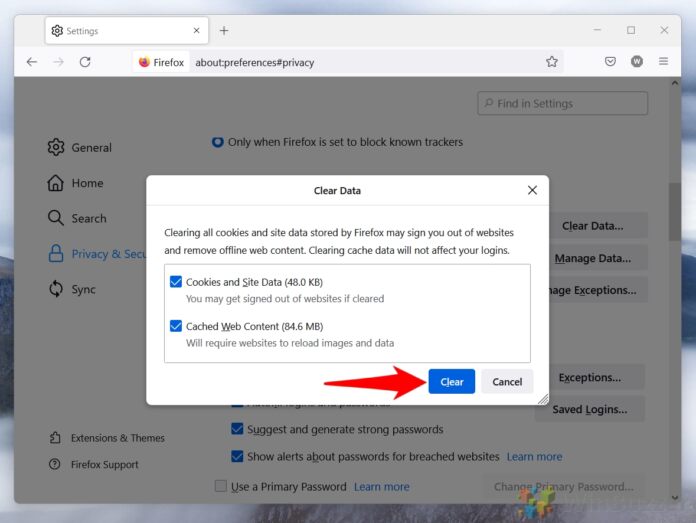Select the Settings tab title
This screenshot has width=696, height=523.
coord(82,31)
